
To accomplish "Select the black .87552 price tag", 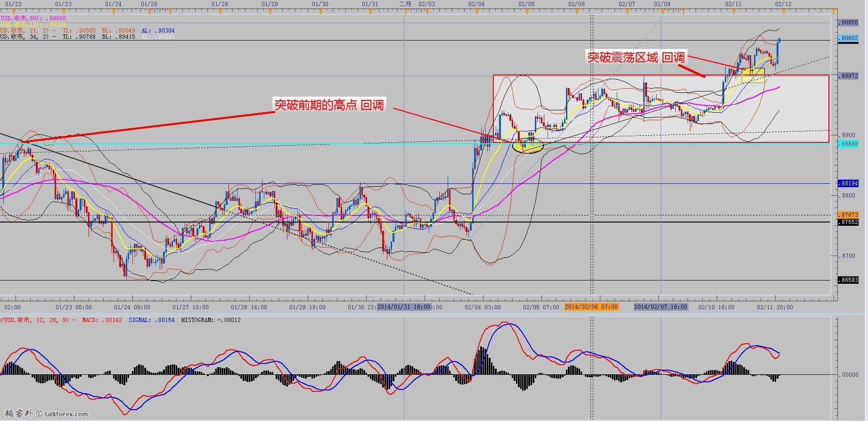I will (849, 222).
